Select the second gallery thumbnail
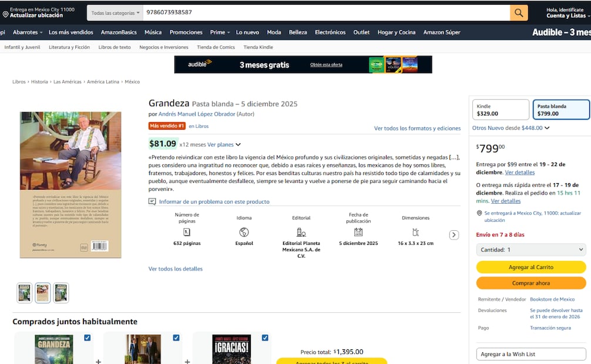591x364 pixels. [42, 292]
